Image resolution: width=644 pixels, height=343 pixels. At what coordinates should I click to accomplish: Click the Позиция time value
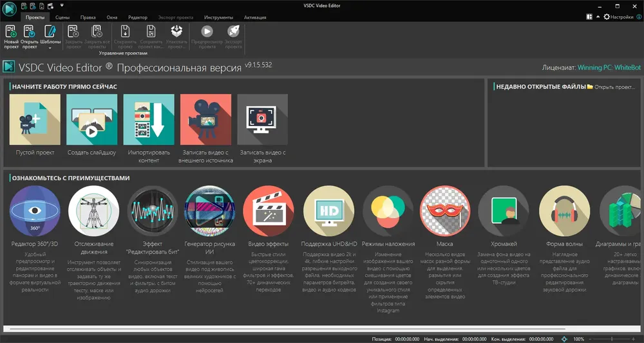(408, 339)
